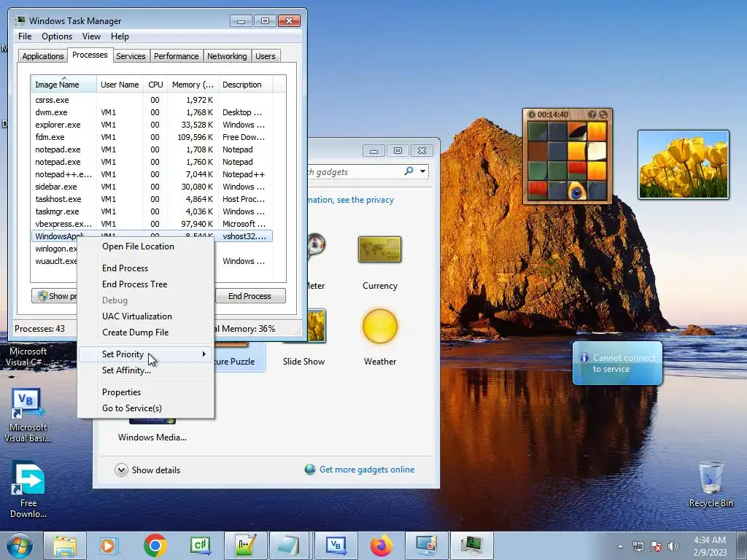Switch to the gadgets window in taskbar
This screenshot has width=747, height=560.
click(426, 545)
